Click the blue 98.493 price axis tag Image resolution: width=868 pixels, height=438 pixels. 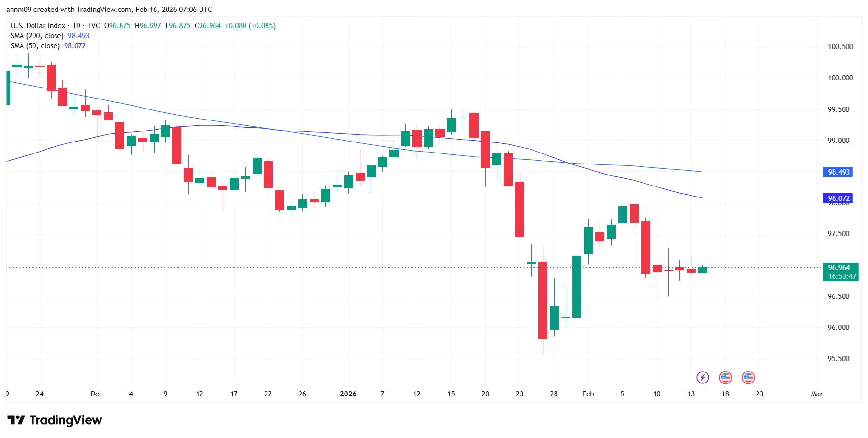click(x=839, y=172)
